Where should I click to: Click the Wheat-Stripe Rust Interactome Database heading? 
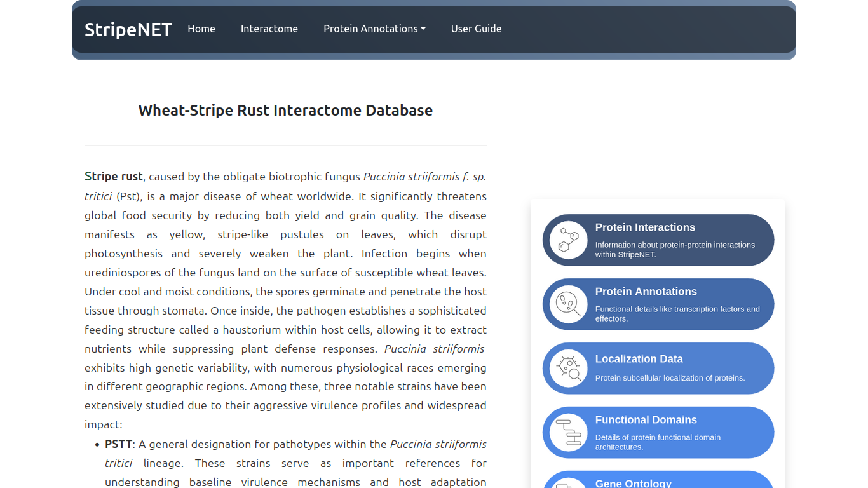[x=285, y=111]
